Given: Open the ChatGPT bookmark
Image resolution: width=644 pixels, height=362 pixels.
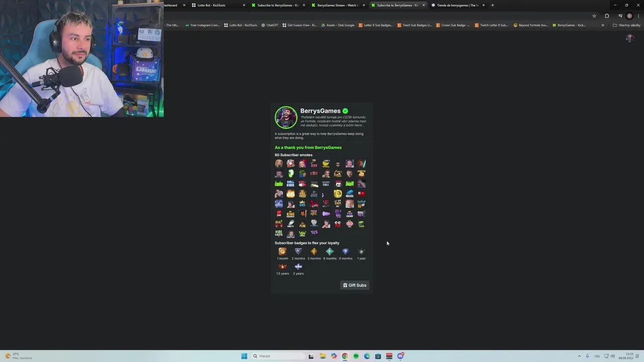Looking at the screenshot, I should (x=270, y=25).
